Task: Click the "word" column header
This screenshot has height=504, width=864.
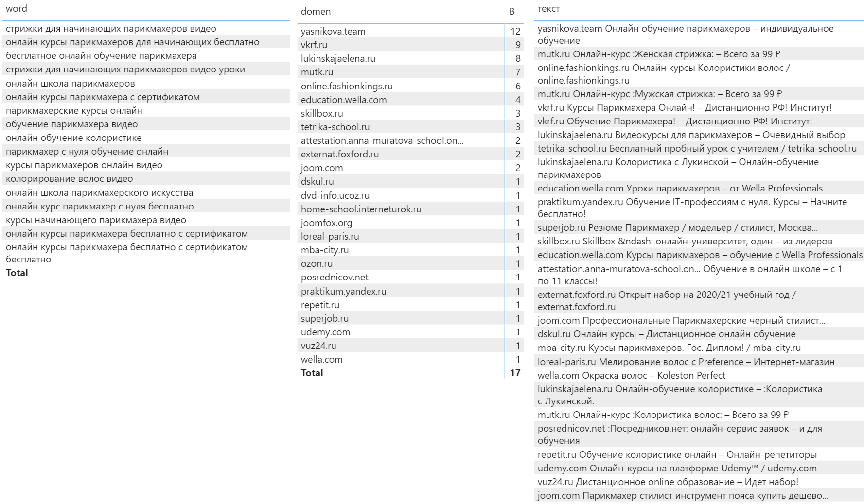Action: coord(17,9)
